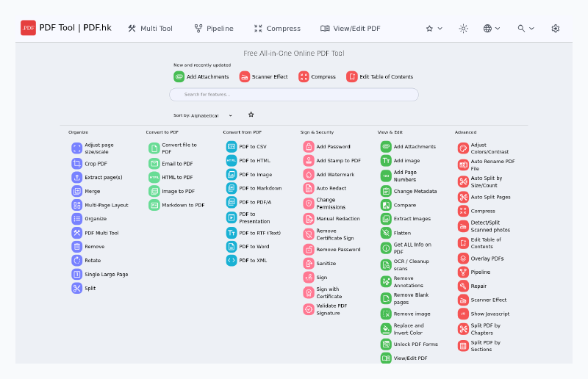Open the Organize tool link
The image size is (588, 379).
89,219
